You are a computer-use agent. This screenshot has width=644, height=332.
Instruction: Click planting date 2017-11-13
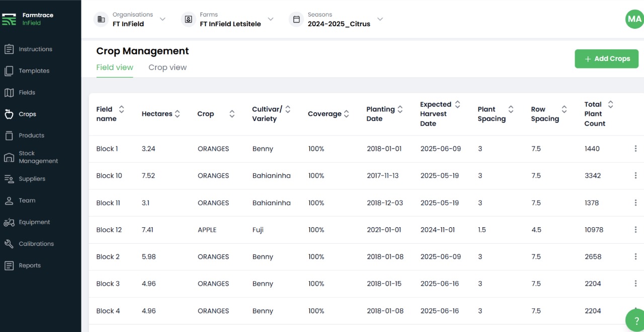[x=383, y=176]
